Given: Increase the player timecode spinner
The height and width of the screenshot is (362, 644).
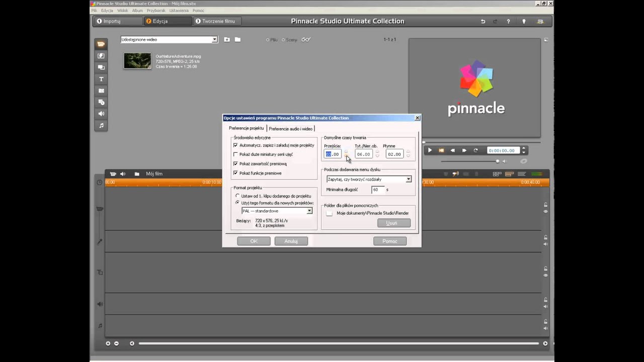Looking at the screenshot, I should [524, 148].
